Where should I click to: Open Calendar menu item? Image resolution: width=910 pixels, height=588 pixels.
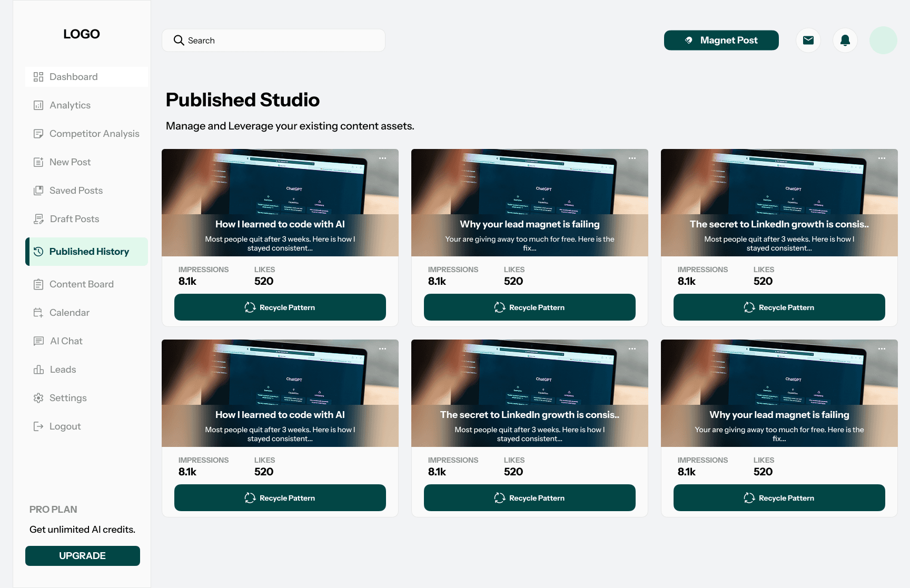pyautogui.click(x=86, y=313)
